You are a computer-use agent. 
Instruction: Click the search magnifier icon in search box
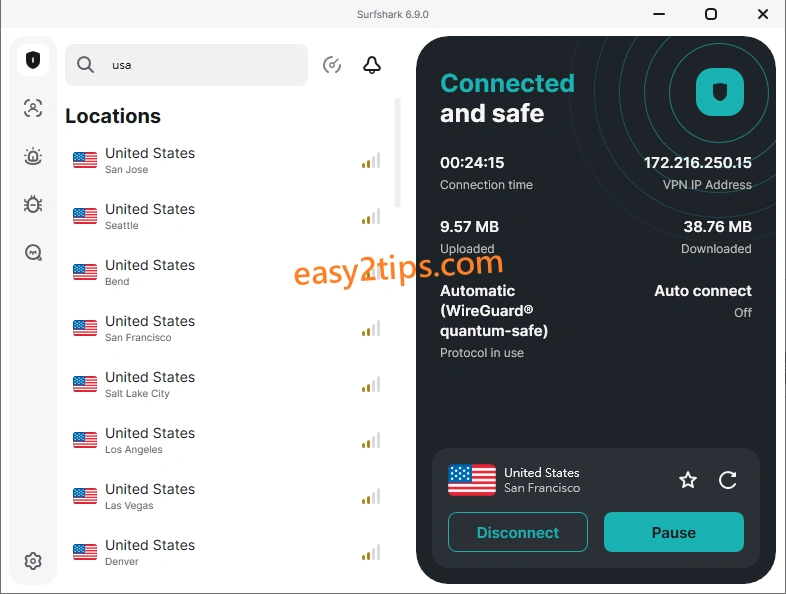click(85, 65)
